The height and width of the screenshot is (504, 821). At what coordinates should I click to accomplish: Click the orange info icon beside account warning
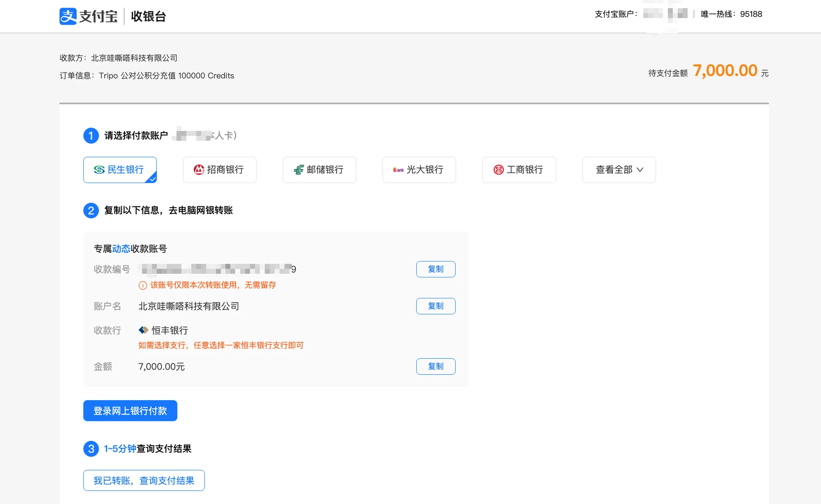pyautogui.click(x=143, y=285)
